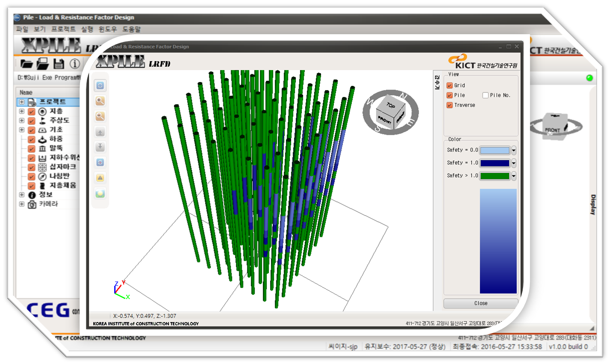
Task: Save using the floppy disk icon
Action: pos(59,64)
